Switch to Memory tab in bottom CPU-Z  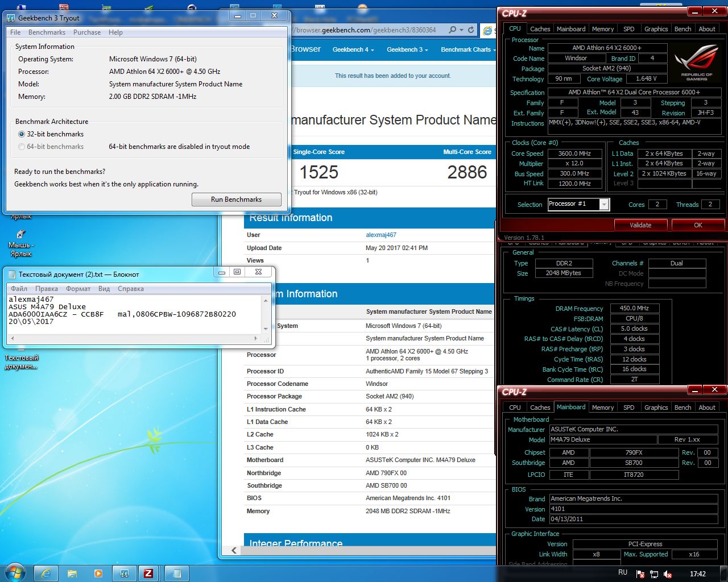click(603, 408)
